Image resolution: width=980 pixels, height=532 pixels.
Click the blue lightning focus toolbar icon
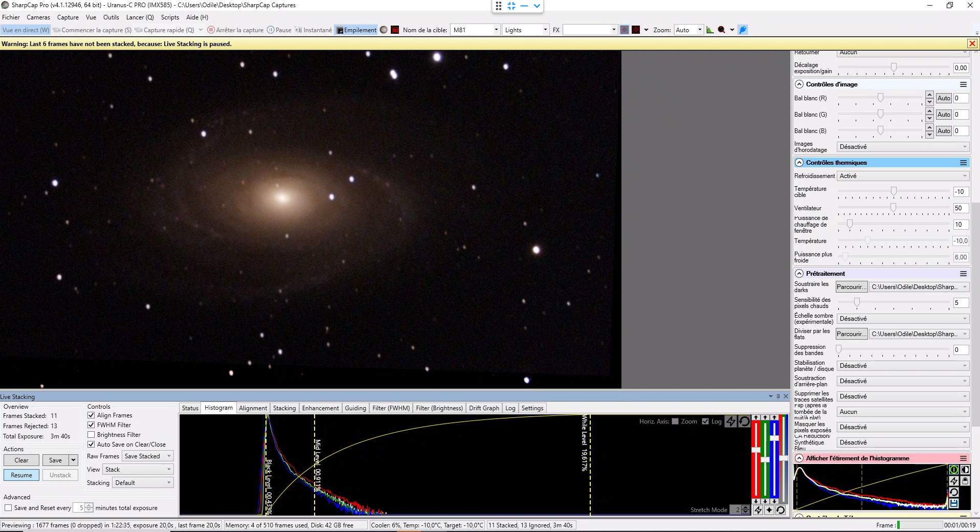pos(743,30)
